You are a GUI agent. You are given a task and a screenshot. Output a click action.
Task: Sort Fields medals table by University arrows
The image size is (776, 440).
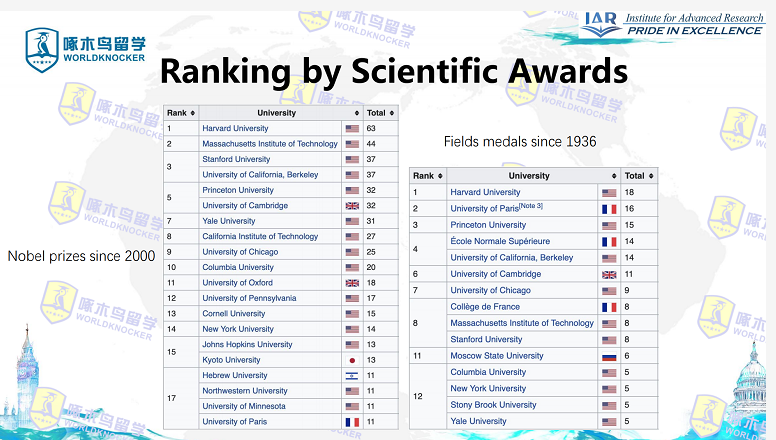pyautogui.click(x=614, y=176)
